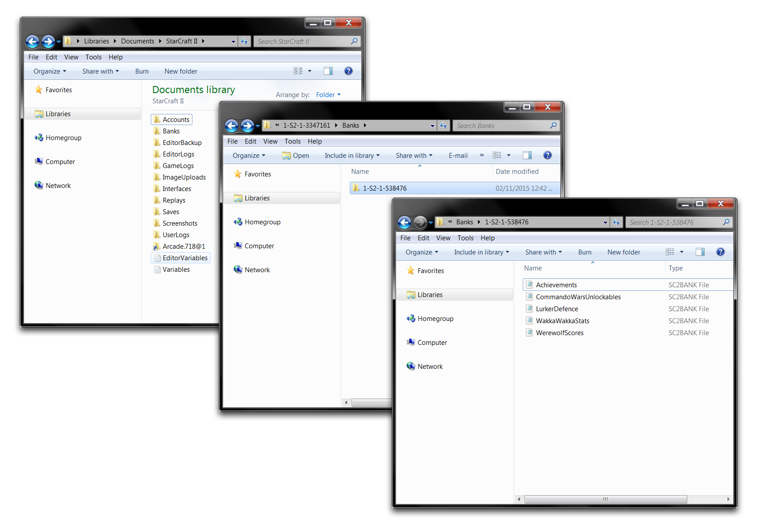Click Open button in Banks toolbar

pyautogui.click(x=296, y=155)
